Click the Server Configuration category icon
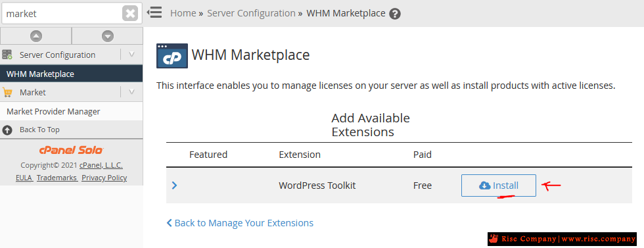 [7, 55]
